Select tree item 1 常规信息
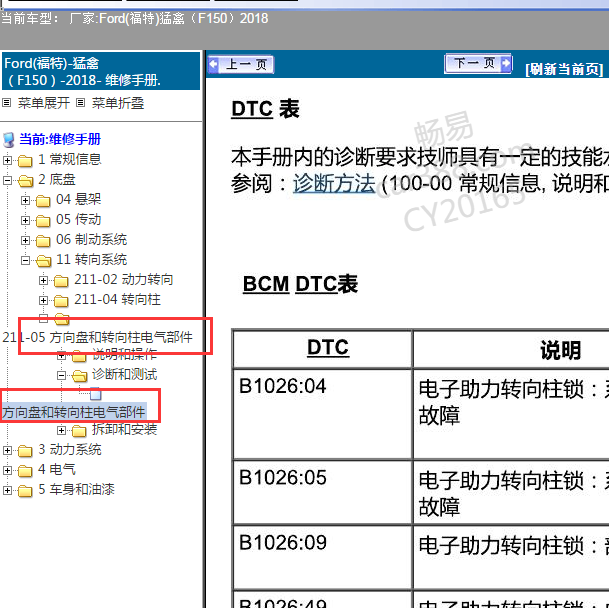 point(70,159)
